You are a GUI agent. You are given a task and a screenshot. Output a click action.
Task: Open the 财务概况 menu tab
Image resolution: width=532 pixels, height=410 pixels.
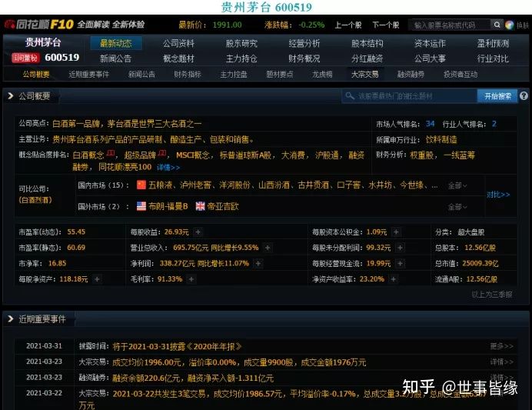pos(304,58)
